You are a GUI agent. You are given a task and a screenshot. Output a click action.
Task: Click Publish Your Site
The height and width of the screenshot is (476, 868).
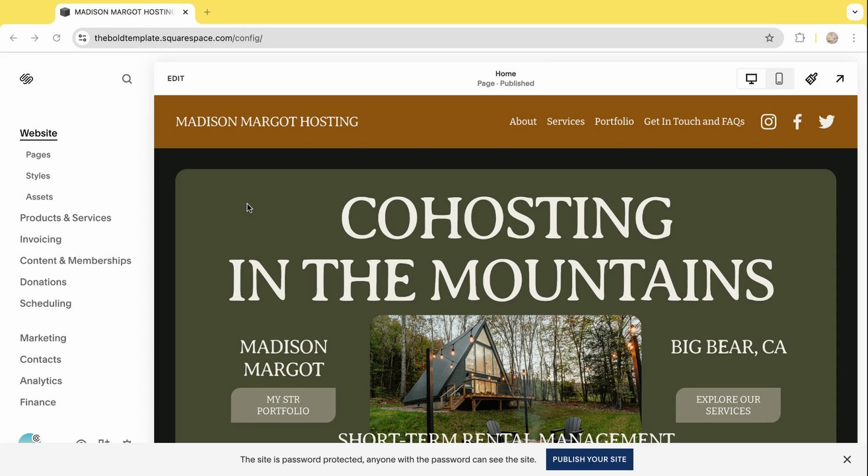tap(589, 459)
